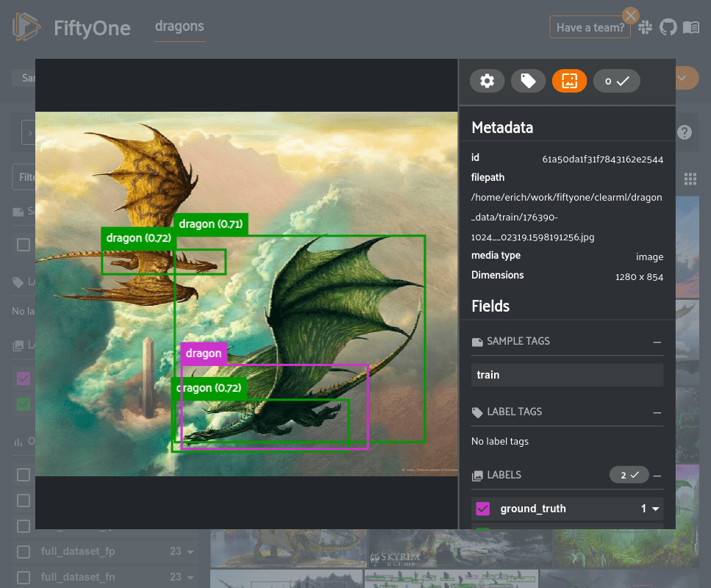
Task: Expand the full_dataset_fp dropdown arrow
Action: pos(190,552)
